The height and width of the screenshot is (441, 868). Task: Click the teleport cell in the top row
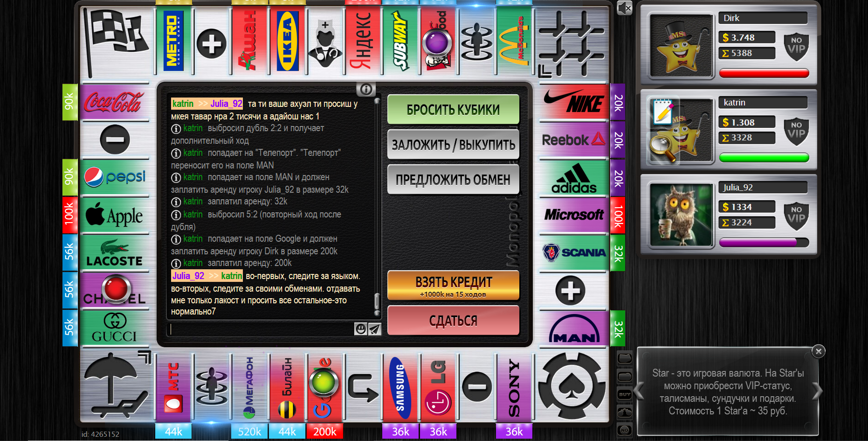[x=477, y=41]
